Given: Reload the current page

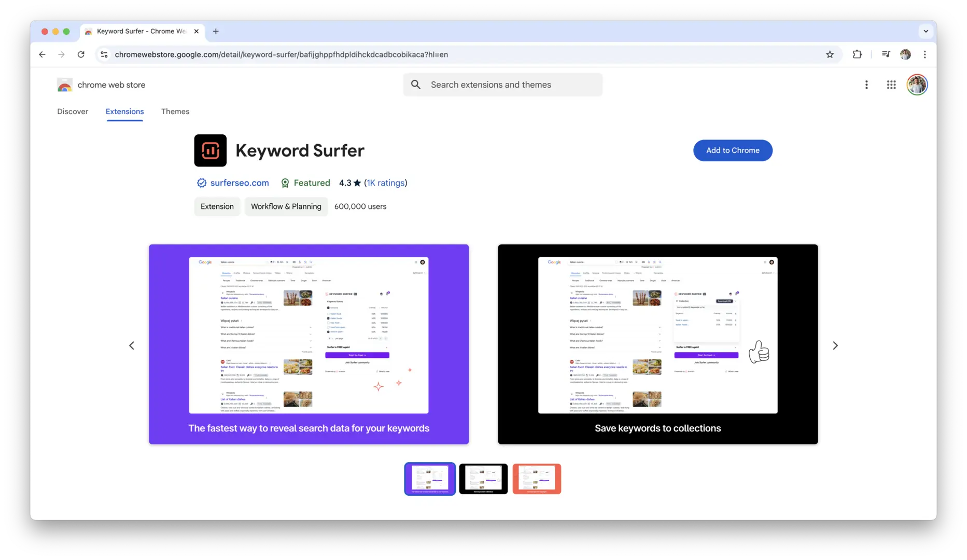Looking at the screenshot, I should tap(81, 54).
